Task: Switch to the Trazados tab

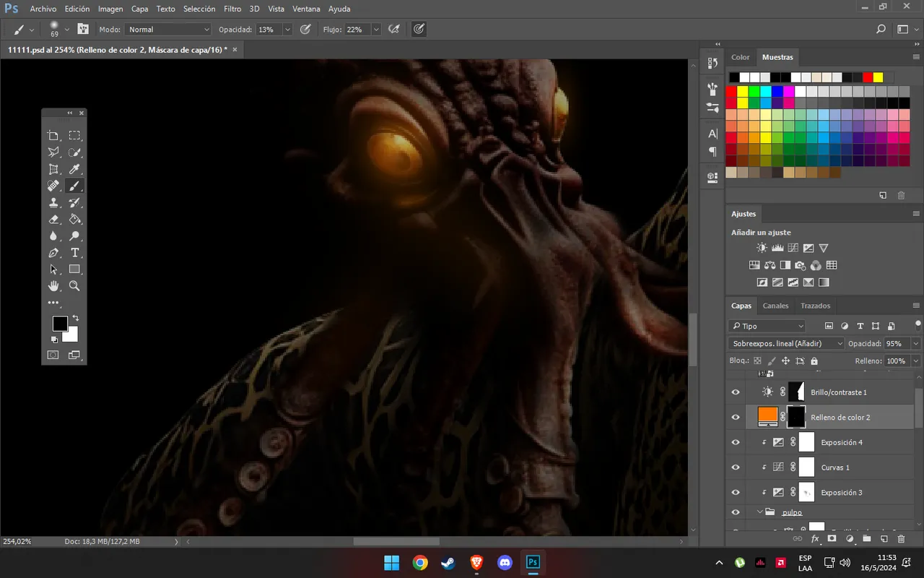Action: click(815, 306)
